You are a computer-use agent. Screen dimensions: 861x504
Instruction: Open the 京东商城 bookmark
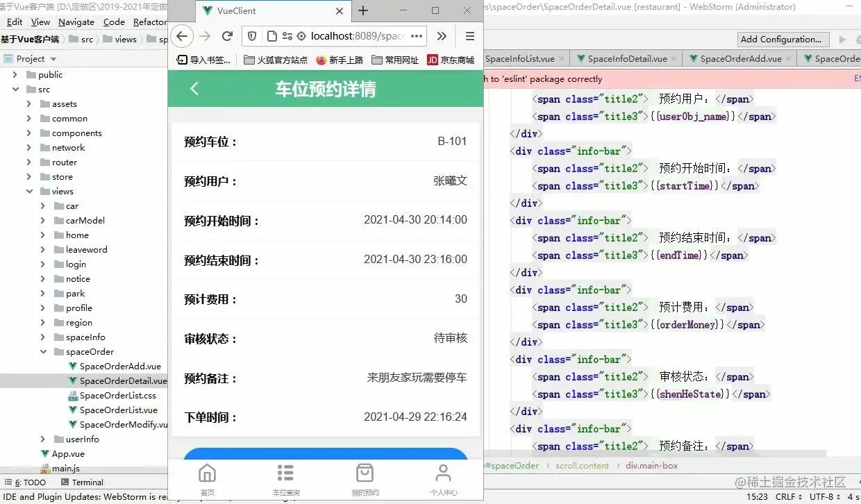(x=451, y=60)
